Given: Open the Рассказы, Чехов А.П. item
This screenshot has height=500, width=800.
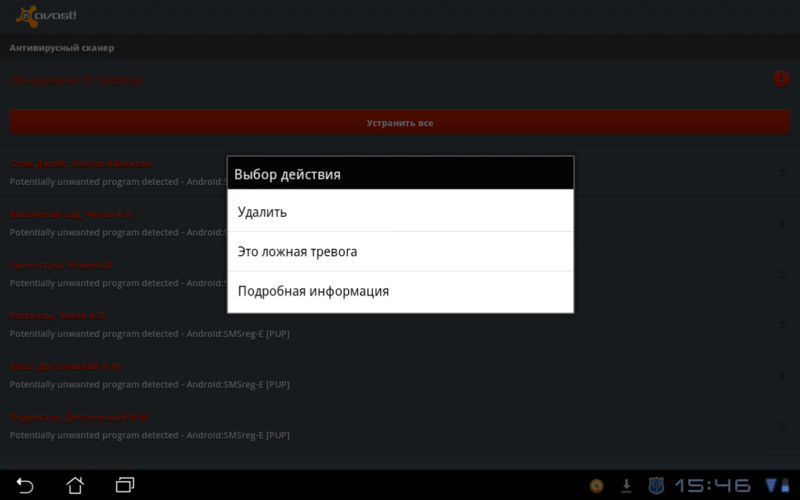Looking at the screenshot, I should 400,324.
